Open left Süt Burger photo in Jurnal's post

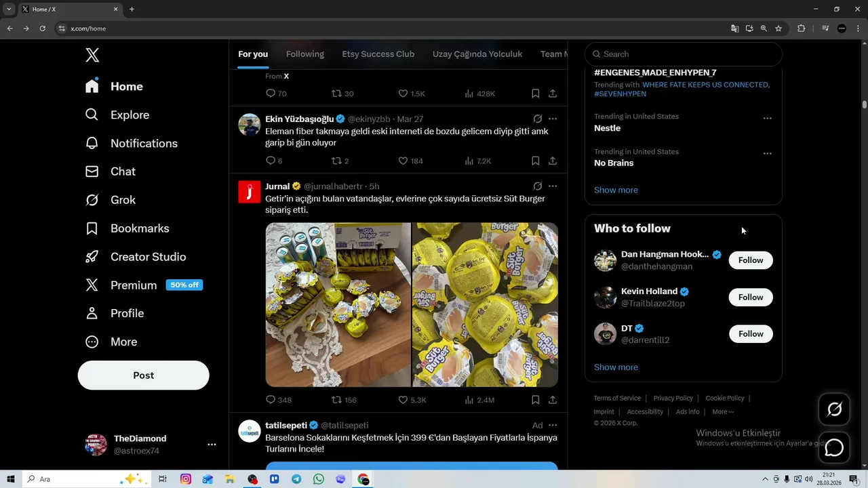(x=338, y=305)
